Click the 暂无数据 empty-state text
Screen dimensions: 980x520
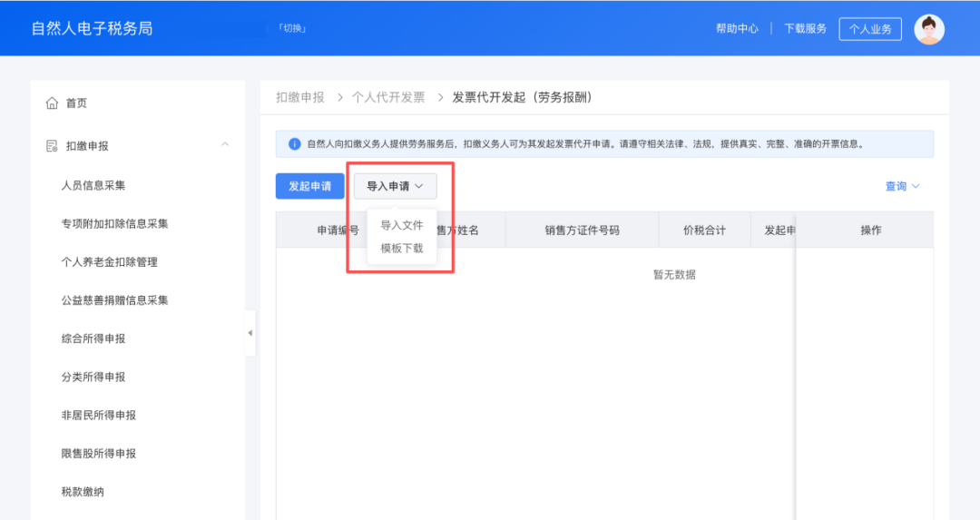(674, 275)
